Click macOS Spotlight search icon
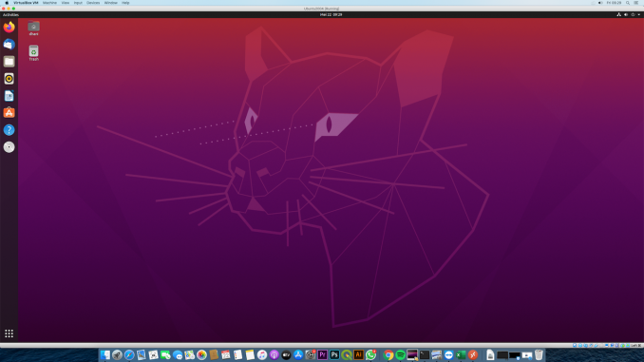The image size is (644, 362). pos(628,3)
